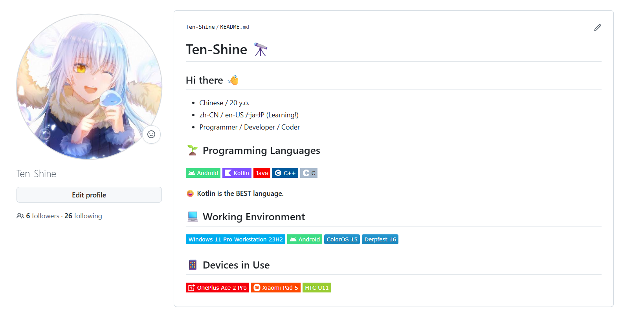Click the Windows 11 Pro Workstation 23H2 badge

point(235,239)
